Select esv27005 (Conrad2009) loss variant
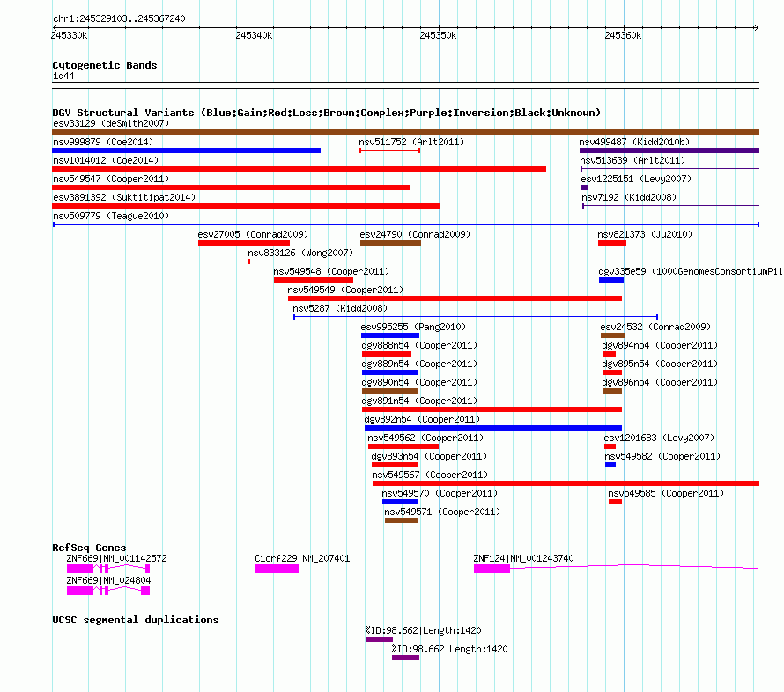The height and width of the screenshot is (692, 784). coord(243,243)
